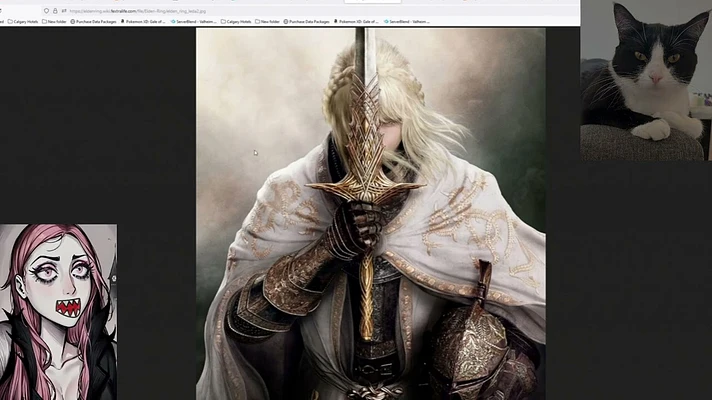
Task: Click the padlock site security icon
Action: coord(55,11)
